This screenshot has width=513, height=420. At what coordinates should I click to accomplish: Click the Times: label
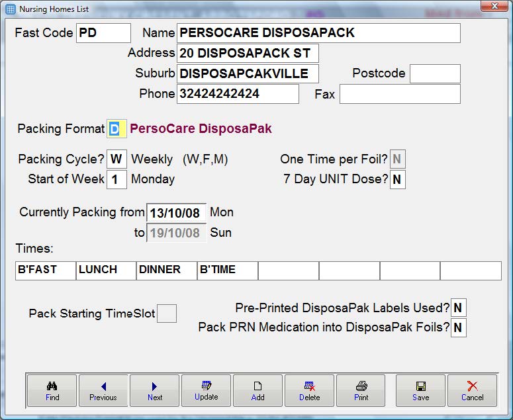point(34,249)
